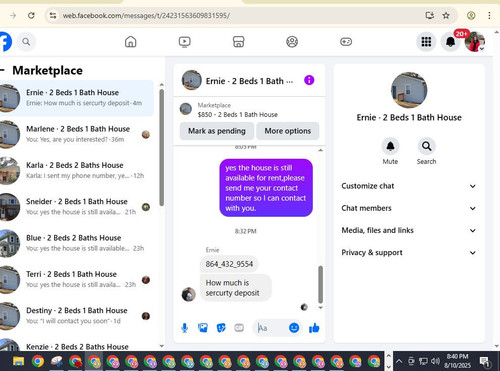Click the site information icon in address bar
Screen dimensions: 500x371
click(53, 15)
